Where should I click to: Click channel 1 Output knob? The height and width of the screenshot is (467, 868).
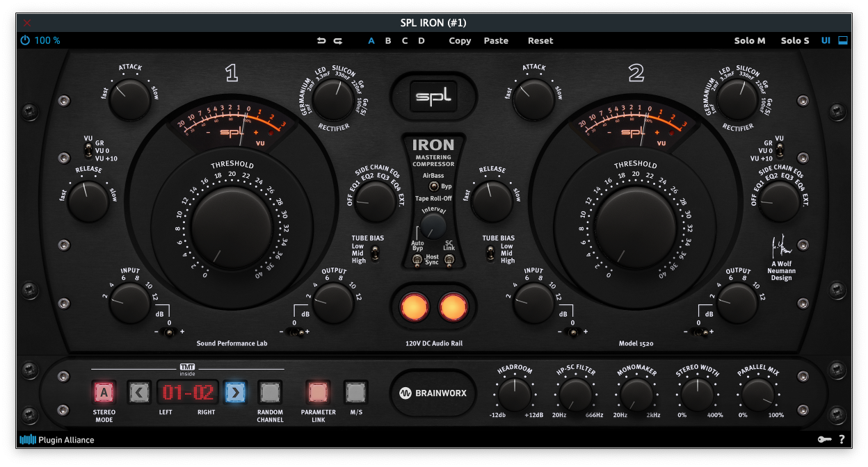point(333,303)
